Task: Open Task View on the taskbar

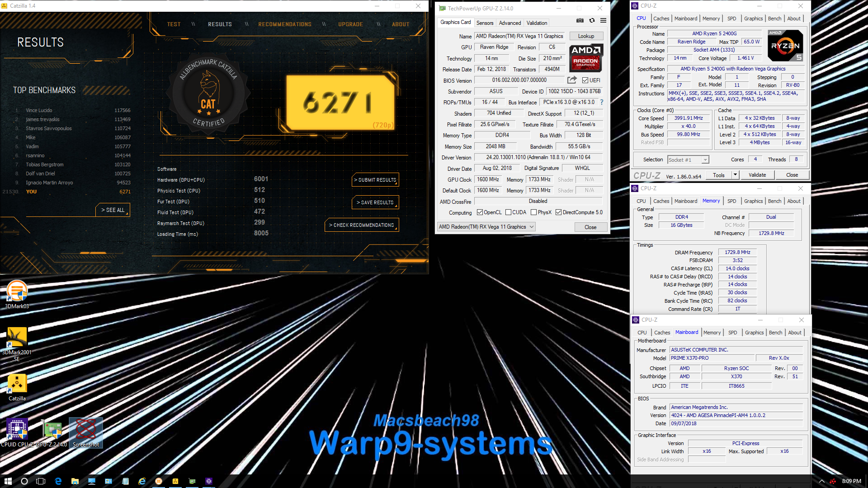Action: pyautogui.click(x=41, y=481)
